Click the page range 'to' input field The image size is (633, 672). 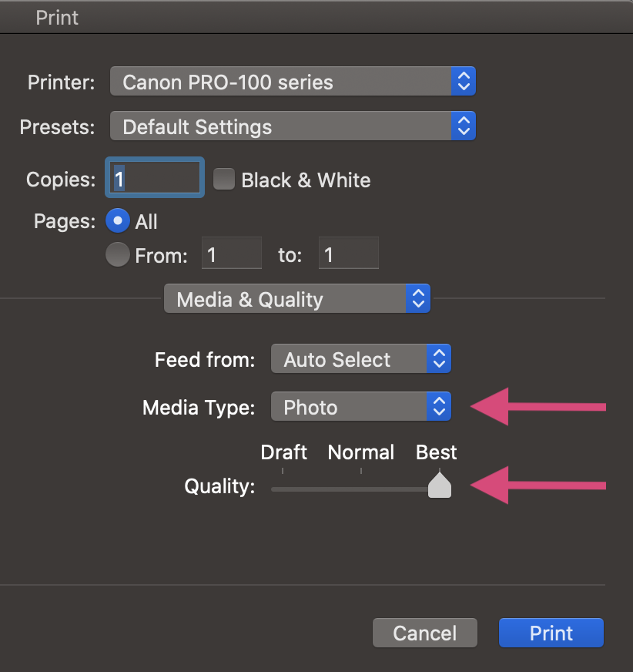click(349, 253)
